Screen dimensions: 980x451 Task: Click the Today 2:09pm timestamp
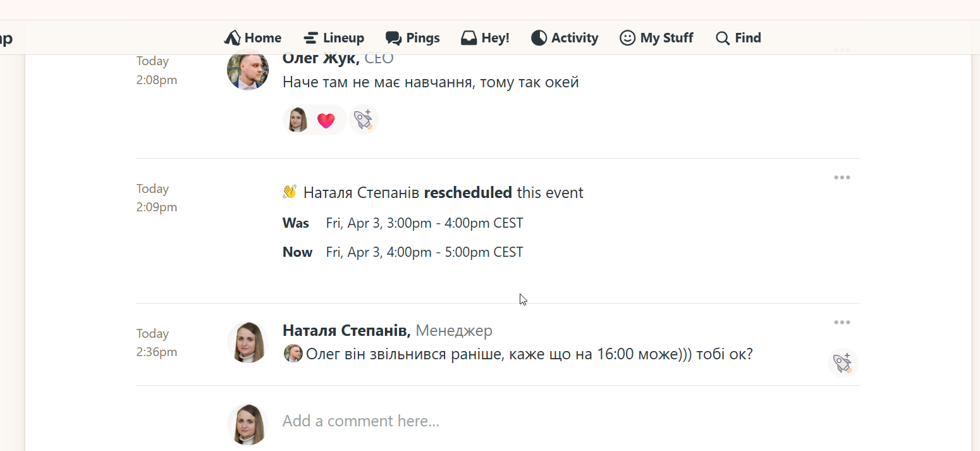(x=156, y=198)
